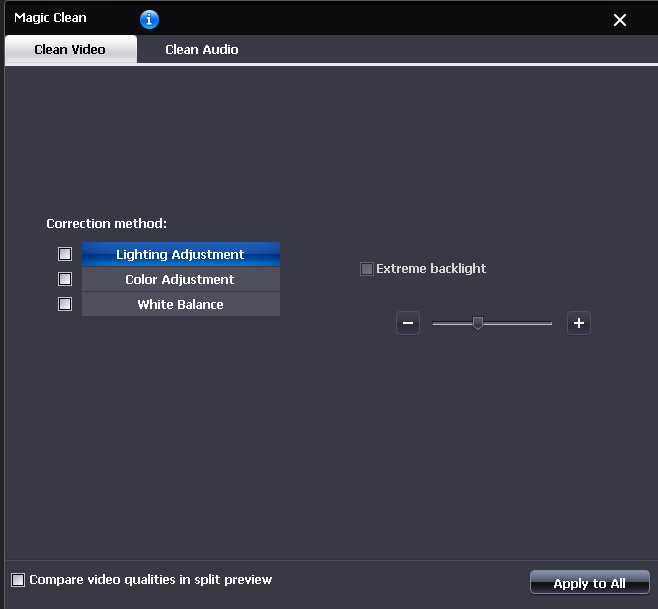658x609 pixels.
Task: Enable the split preview comparison checkbox
Action: coord(18,580)
